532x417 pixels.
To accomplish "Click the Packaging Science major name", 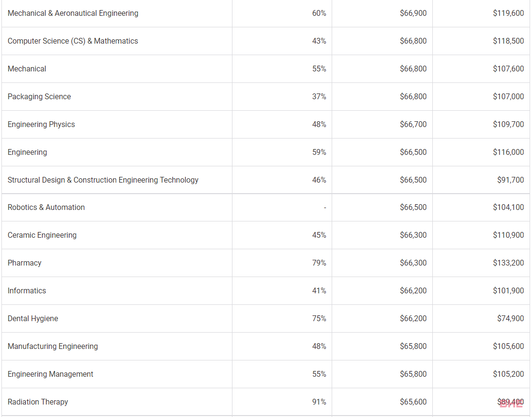I will pos(39,97).
